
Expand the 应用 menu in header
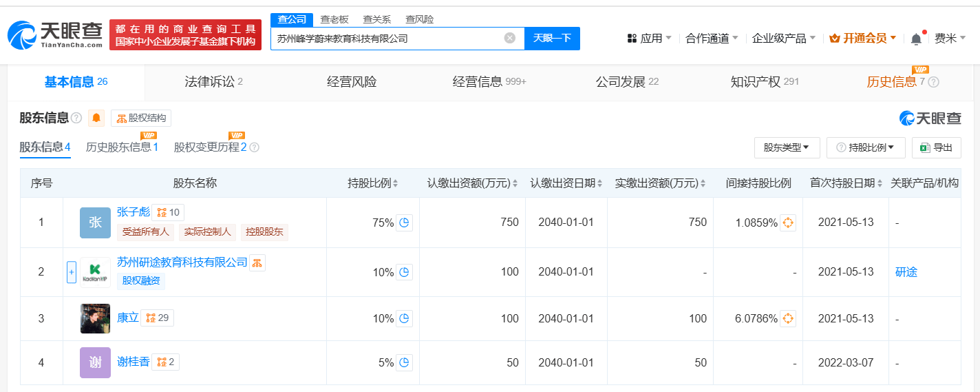click(649, 39)
